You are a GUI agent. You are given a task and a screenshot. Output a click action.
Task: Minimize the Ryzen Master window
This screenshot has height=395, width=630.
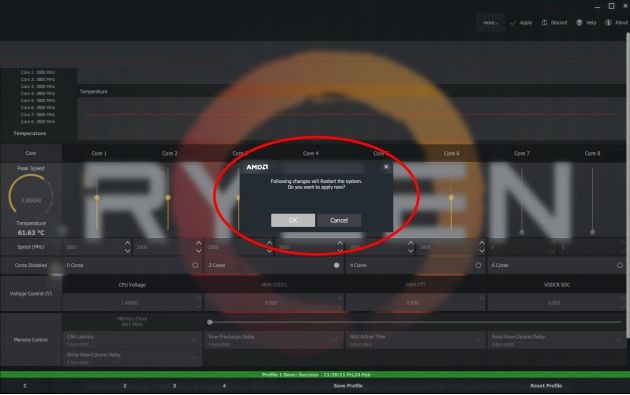597,6
